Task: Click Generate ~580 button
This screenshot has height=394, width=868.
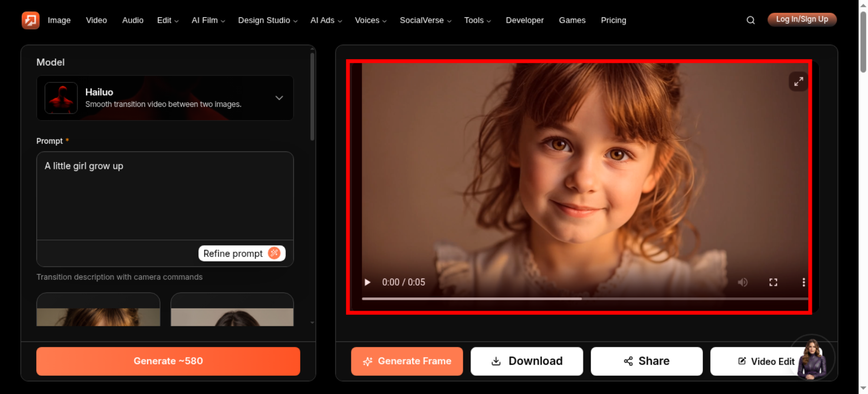Action: 168,361
